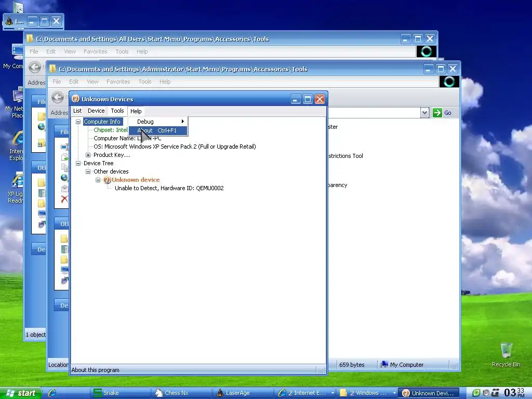Select the Product Key row
Screen dimensions: 532x399
112,155
